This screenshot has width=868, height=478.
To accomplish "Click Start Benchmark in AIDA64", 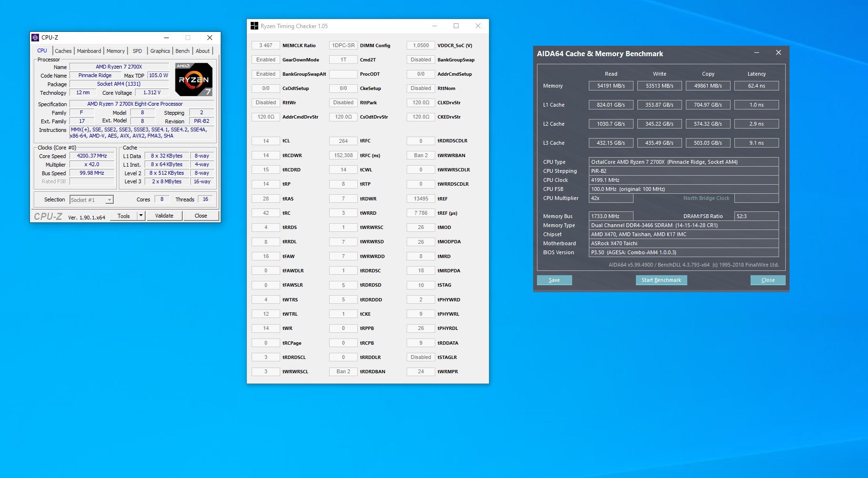I will pos(661,280).
